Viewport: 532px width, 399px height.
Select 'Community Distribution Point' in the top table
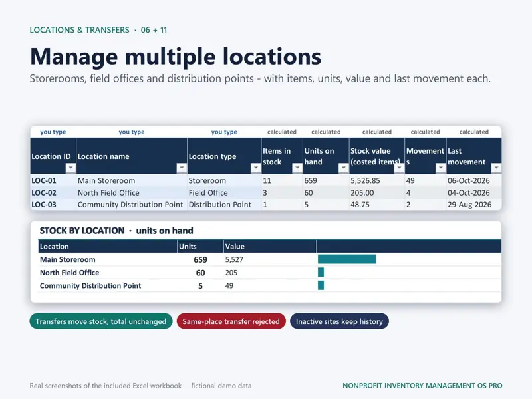point(132,205)
